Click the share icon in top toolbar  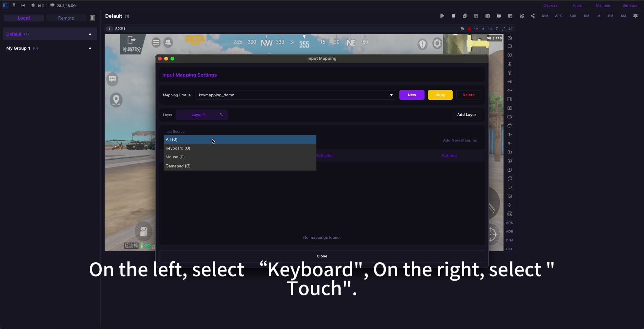coord(533,16)
